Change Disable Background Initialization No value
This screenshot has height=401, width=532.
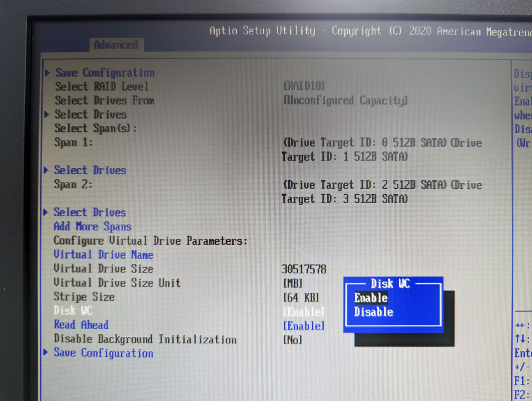pos(293,340)
